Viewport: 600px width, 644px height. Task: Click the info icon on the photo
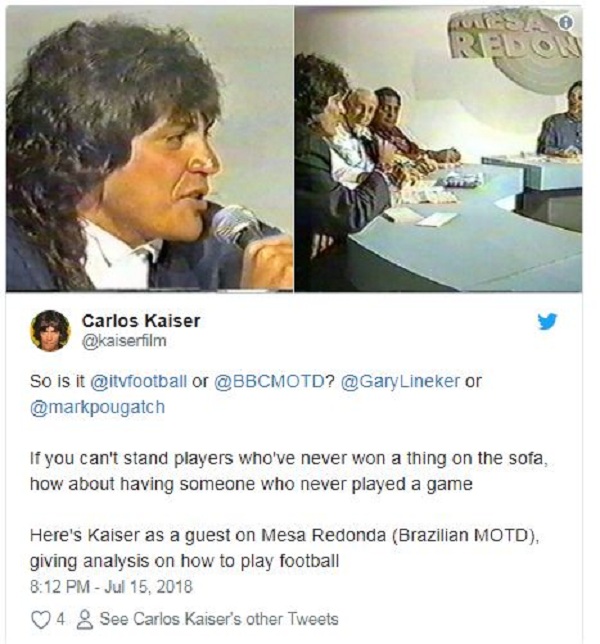[566, 23]
